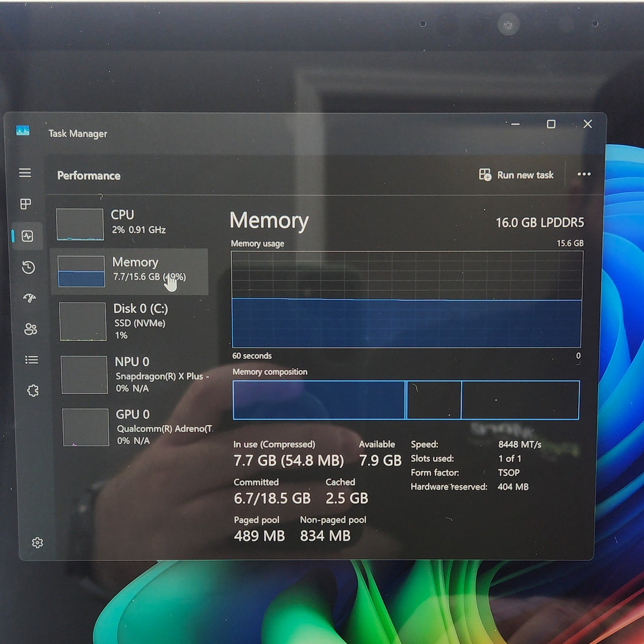
Task: Open the Details list icon
Action: (x=32, y=360)
